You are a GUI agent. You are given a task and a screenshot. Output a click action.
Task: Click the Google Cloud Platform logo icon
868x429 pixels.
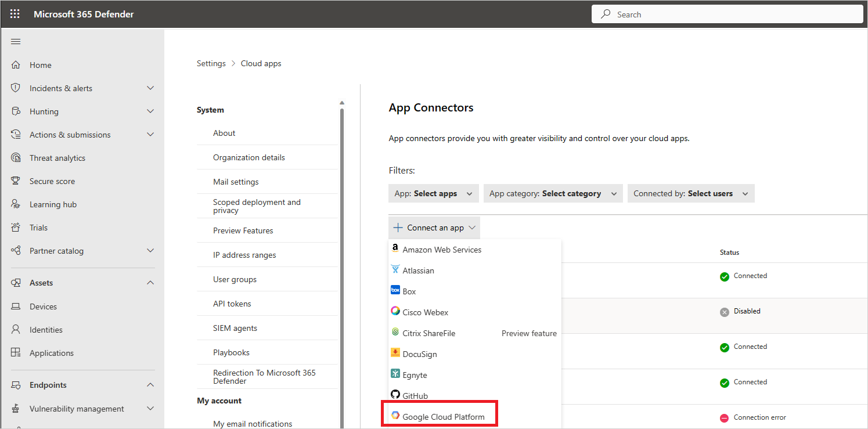(x=395, y=416)
